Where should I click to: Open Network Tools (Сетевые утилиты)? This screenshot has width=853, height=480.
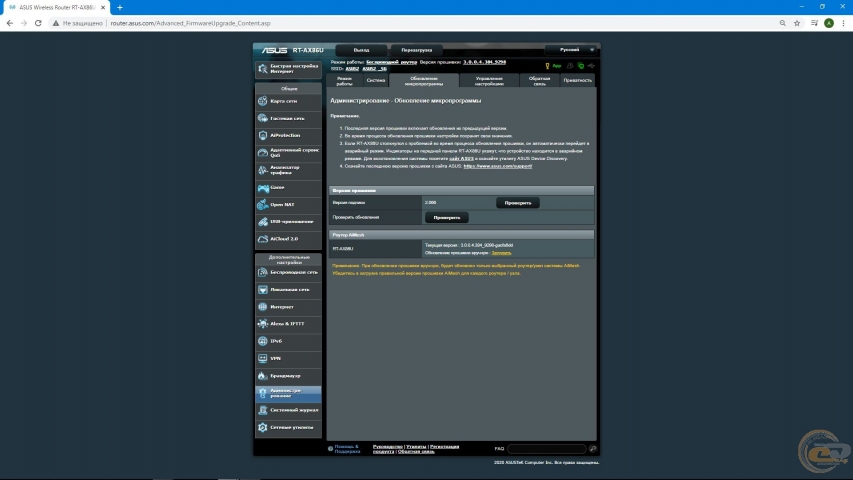(288, 427)
